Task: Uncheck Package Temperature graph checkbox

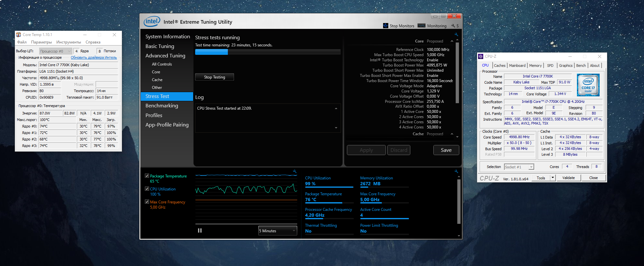Action: coord(147,176)
